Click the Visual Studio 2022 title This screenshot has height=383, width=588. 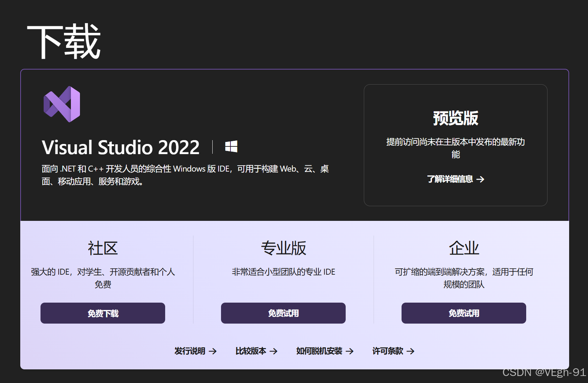coord(121,147)
